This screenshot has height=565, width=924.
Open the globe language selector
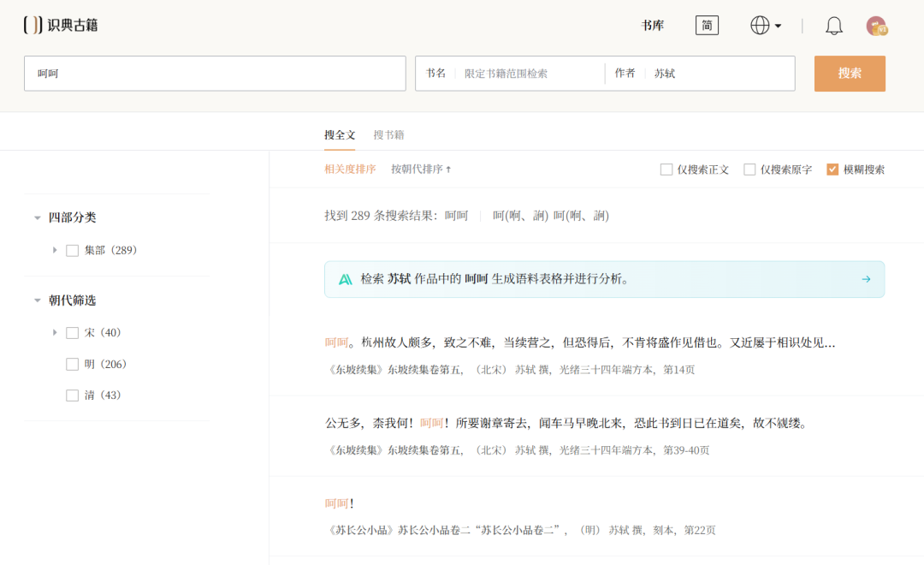766,26
